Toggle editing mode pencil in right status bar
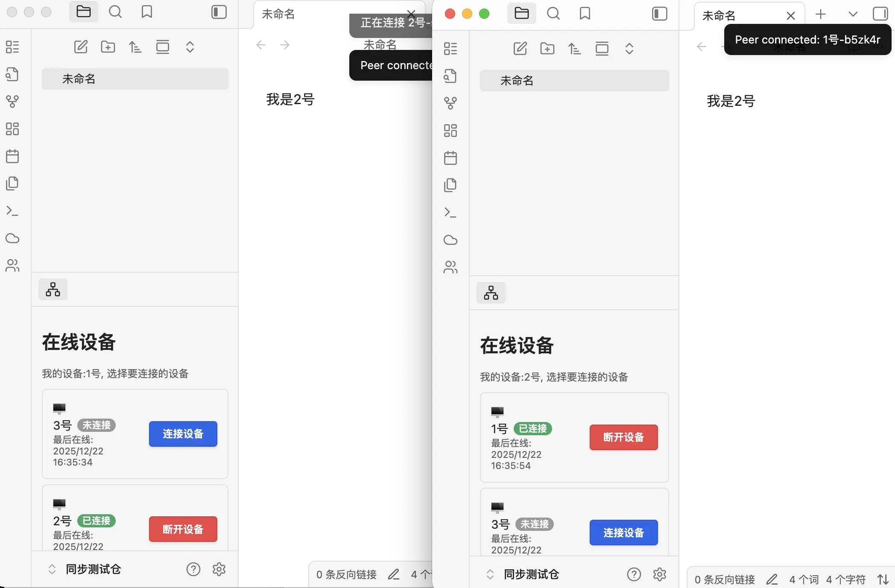This screenshot has height=588, width=895. click(x=772, y=579)
